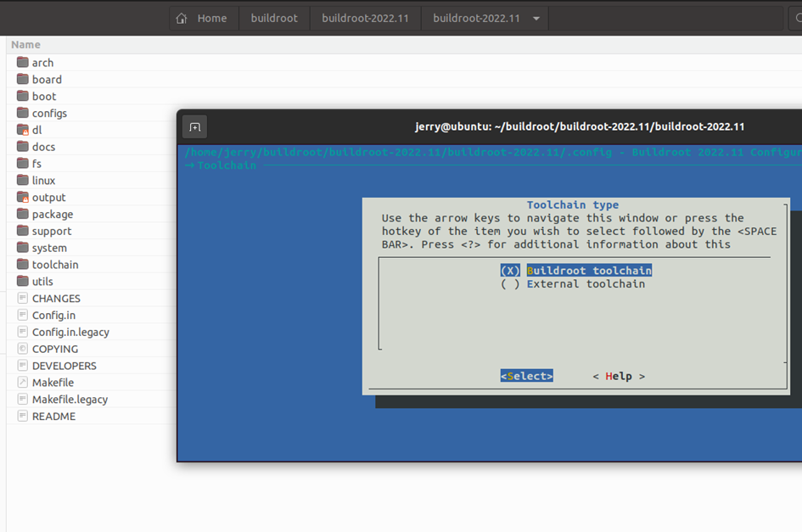
Task: Click the output folder name
Action: (x=49, y=197)
